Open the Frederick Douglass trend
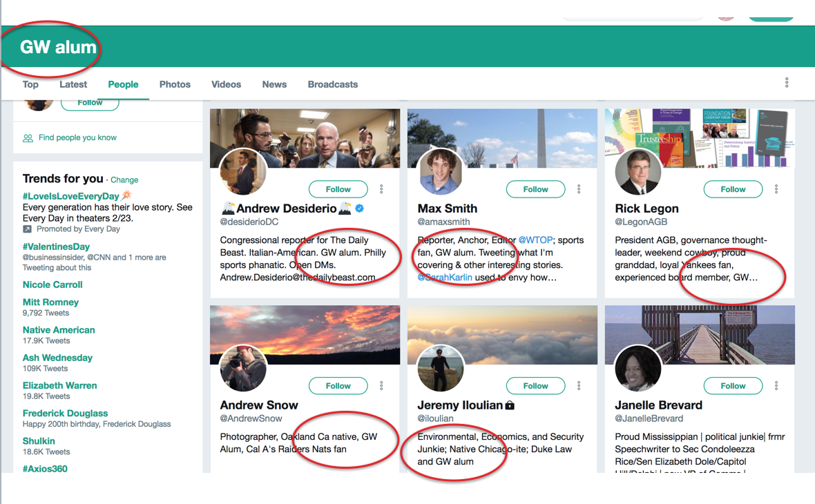 tap(65, 413)
